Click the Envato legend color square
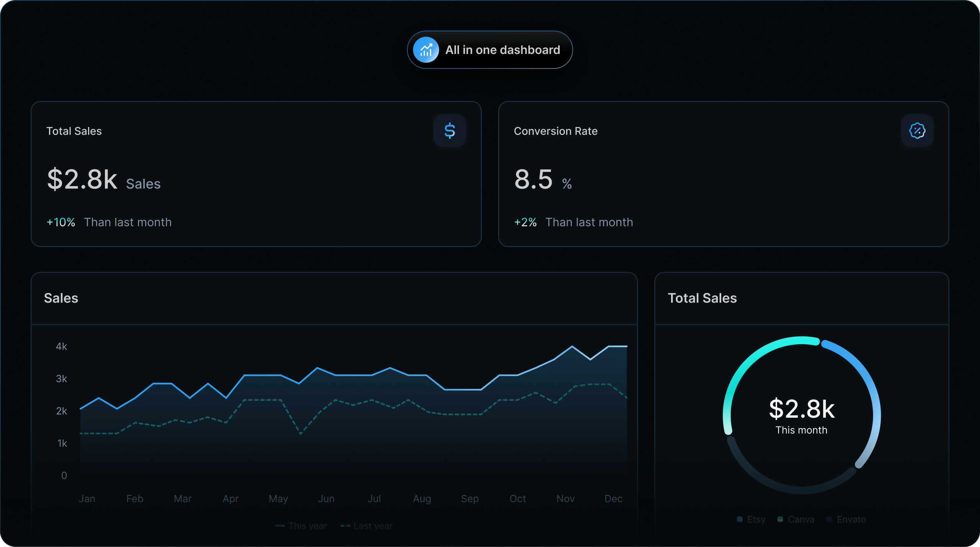This screenshot has width=980, height=547. pos(829,519)
